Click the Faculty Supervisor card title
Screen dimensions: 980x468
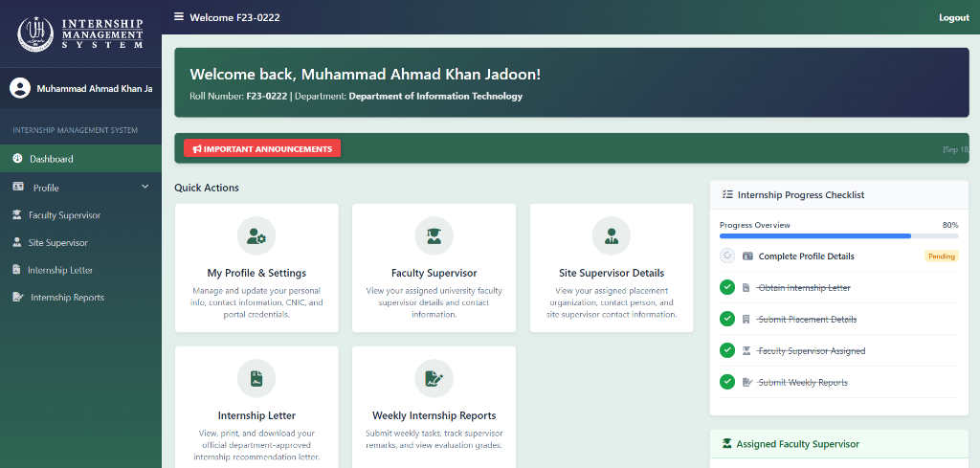(434, 273)
